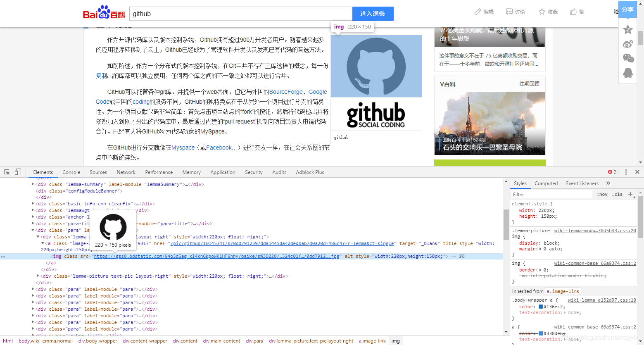The image size is (644, 345).
Task: Share to WeChat icon in sidebar
Action: (628, 58)
